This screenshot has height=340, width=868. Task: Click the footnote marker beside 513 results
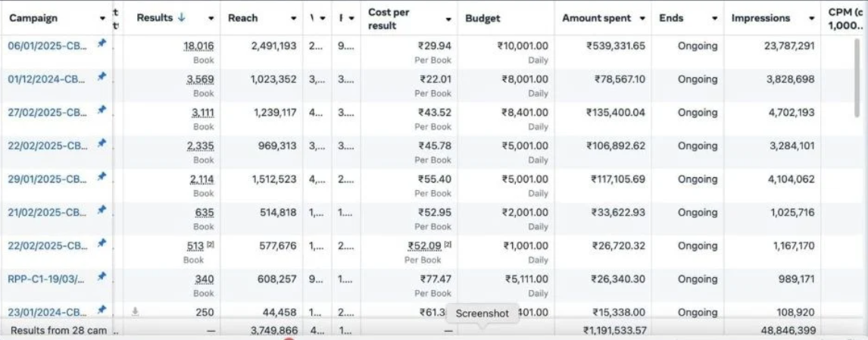click(210, 245)
